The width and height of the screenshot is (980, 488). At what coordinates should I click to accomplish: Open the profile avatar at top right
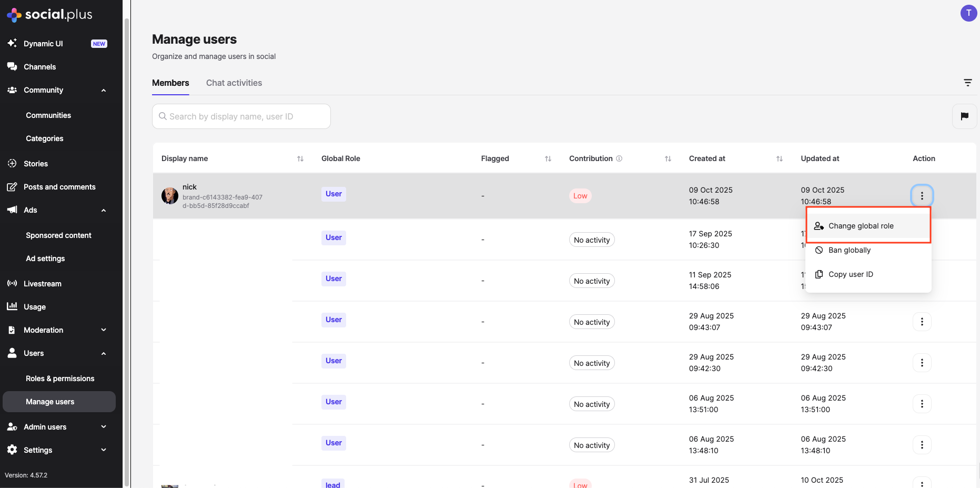pos(968,13)
